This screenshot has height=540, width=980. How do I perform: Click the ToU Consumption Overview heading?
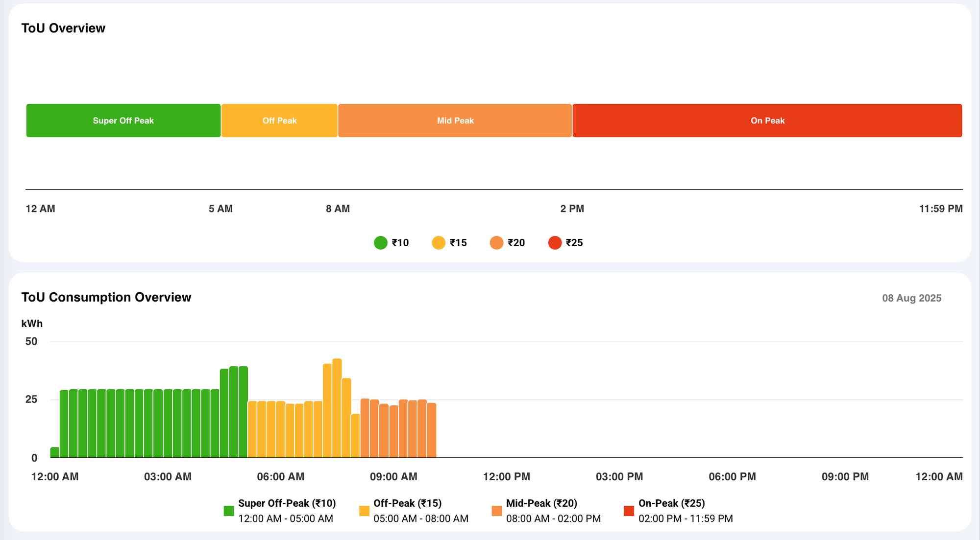[106, 297]
